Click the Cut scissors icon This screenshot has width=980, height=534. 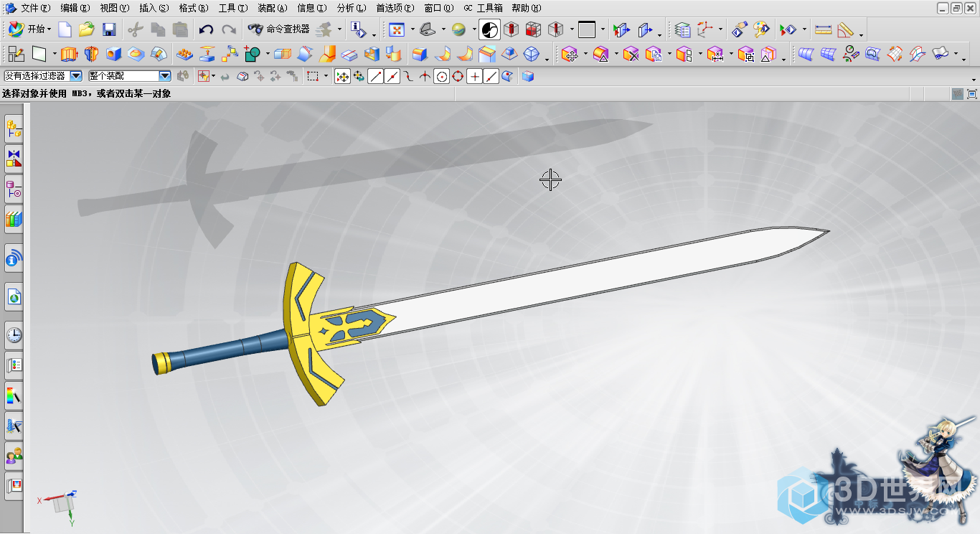(136, 29)
